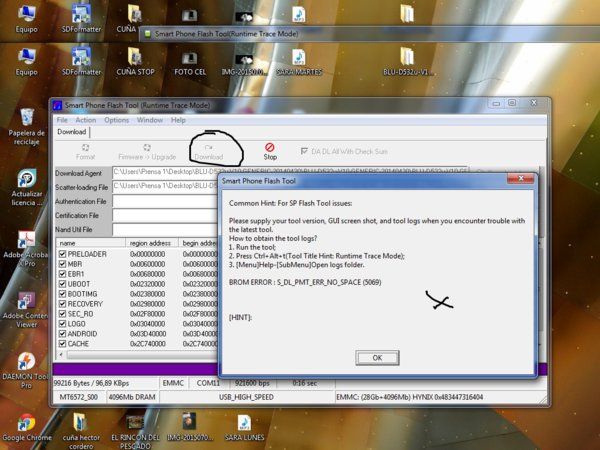Viewport: 600px width, 450px height.
Task: Open the Window menu
Action: click(150, 120)
